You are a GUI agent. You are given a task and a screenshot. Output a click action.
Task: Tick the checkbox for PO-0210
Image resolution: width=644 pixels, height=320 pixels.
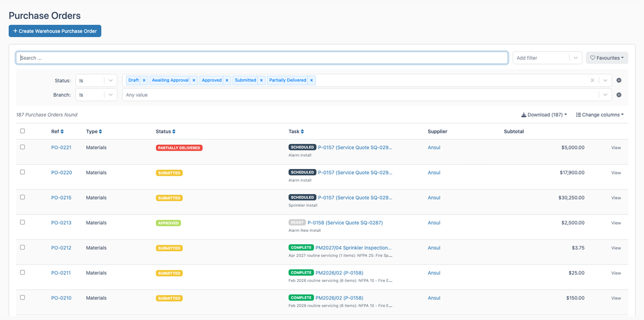tap(22, 297)
